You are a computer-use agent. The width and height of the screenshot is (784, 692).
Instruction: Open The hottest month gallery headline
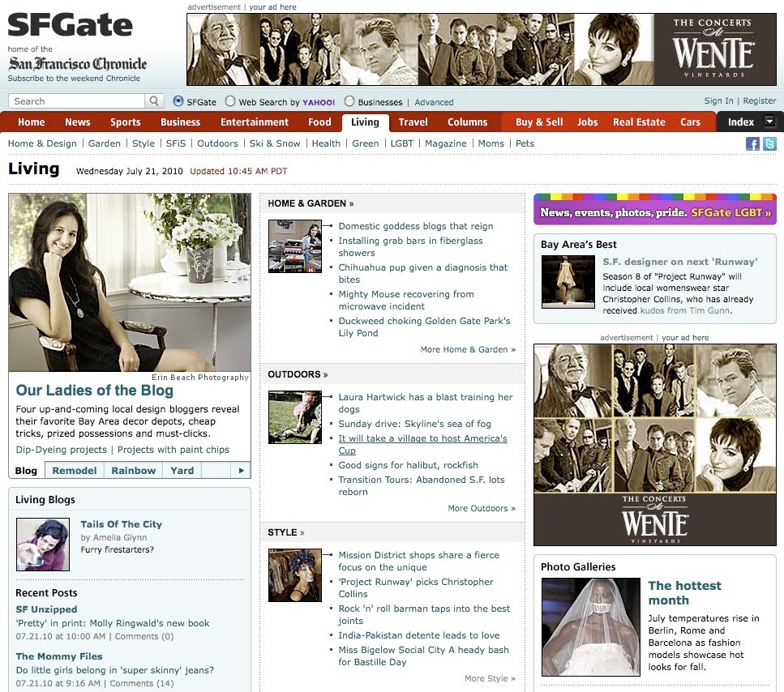tap(684, 592)
